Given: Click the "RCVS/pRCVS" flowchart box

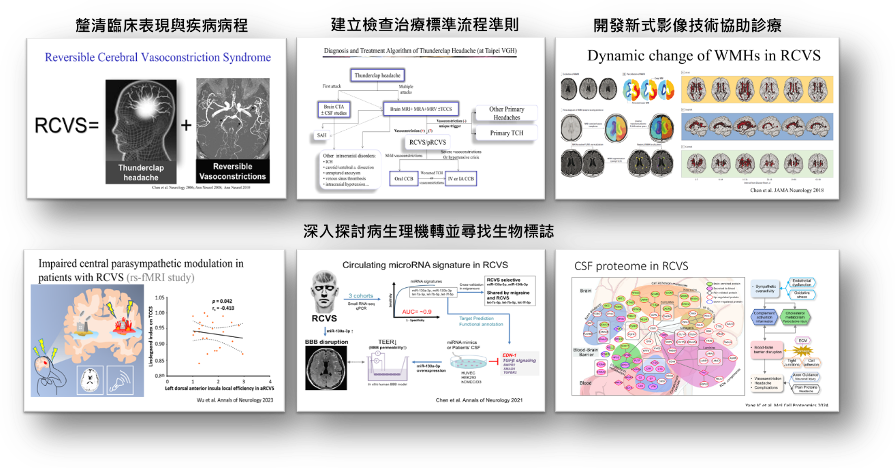Looking at the screenshot, I should tap(428, 142).
